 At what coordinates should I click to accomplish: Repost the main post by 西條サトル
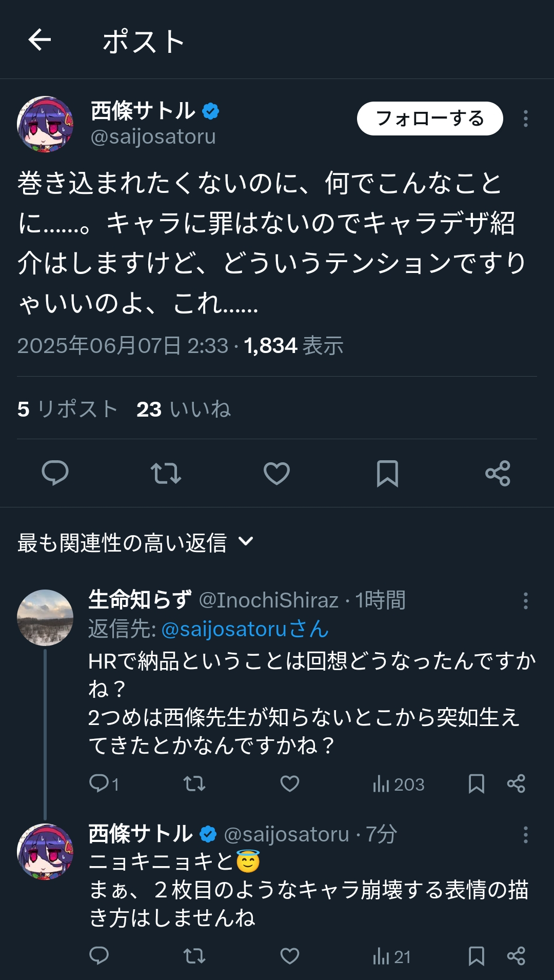click(x=166, y=473)
